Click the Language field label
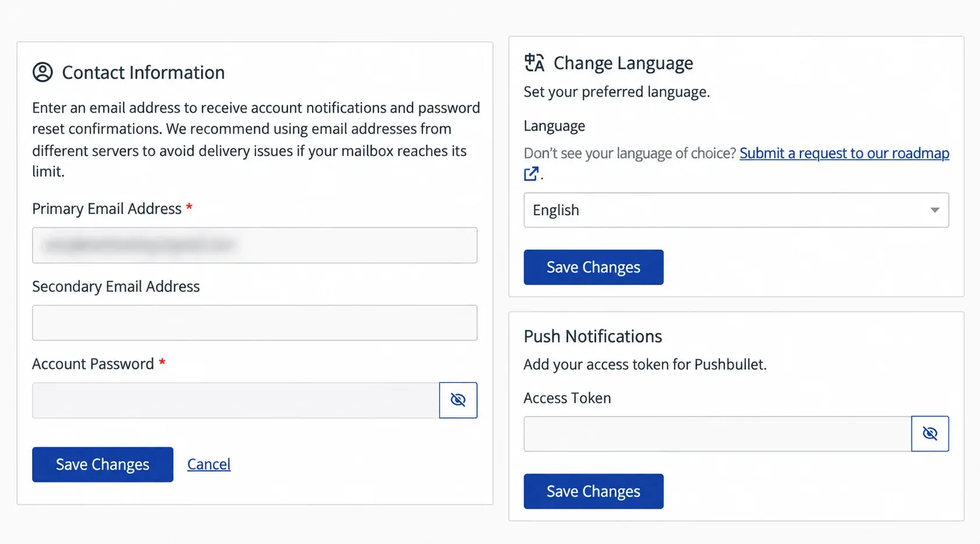Viewport: 980px width, 544px height. [x=554, y=126]
